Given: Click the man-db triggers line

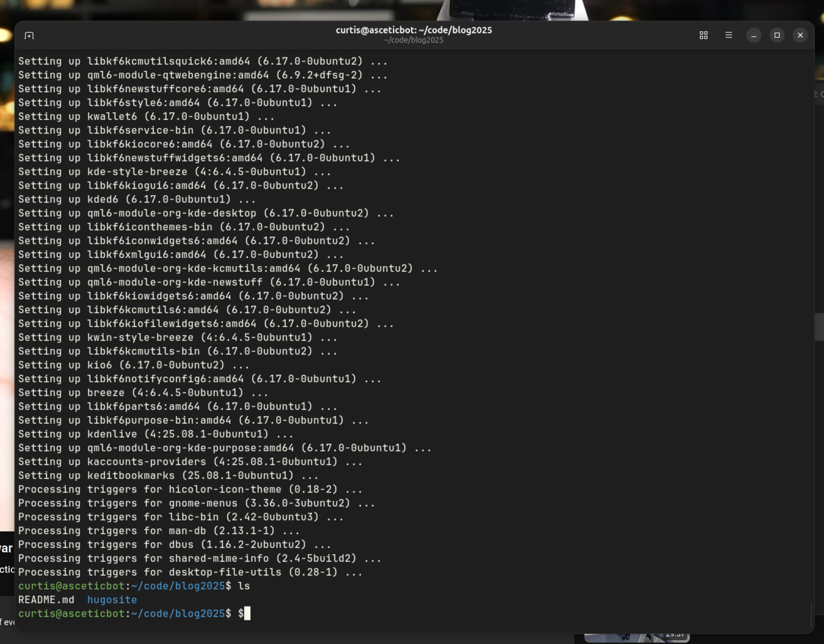Looking at the screenshot, I should [158, 531].
